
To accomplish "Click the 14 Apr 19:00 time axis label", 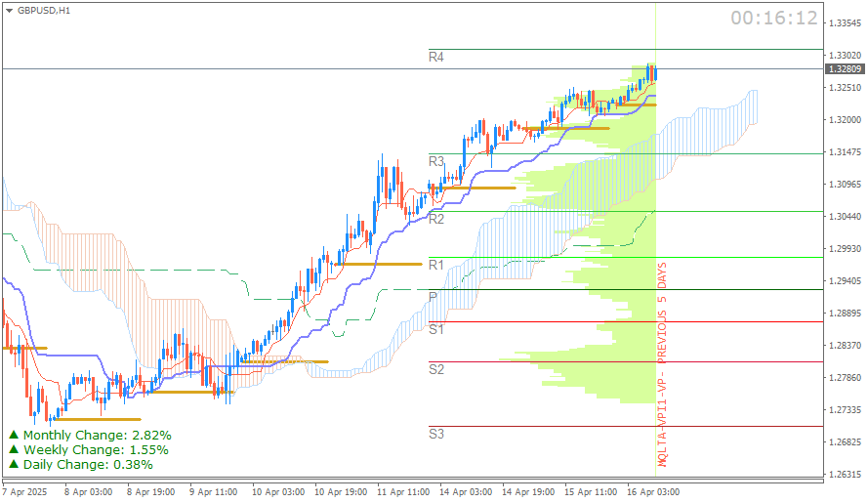I will pyautogui.click(x=528, y=492).
